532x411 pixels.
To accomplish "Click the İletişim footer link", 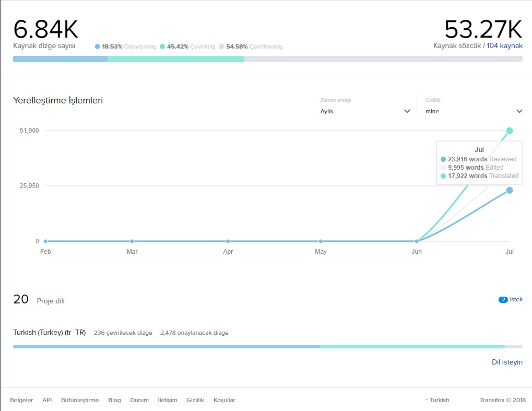I will (x=168, y=400).
